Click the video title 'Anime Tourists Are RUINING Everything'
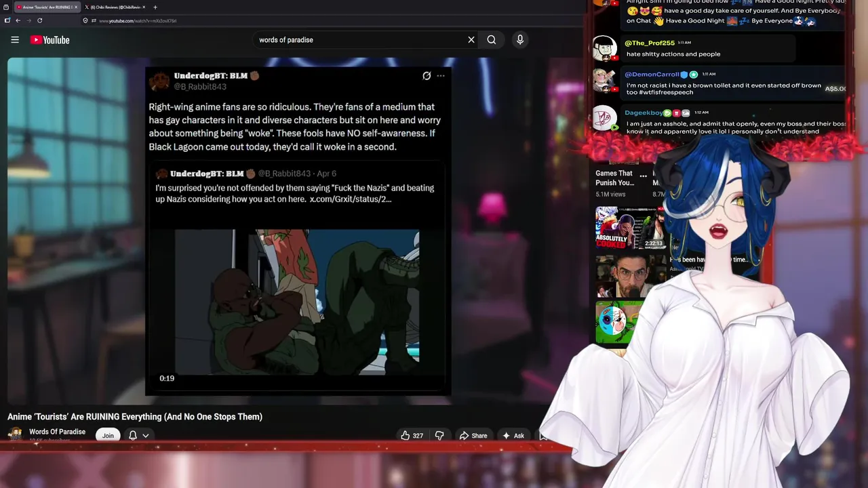Image resolution: width=868 pixels, height=488 pixels. click(135, 417)
